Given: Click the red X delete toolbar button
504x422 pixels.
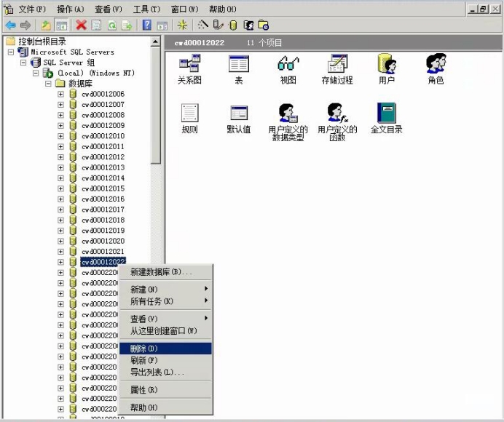Looking at the screenshot, I should click(x=81, y=25).
